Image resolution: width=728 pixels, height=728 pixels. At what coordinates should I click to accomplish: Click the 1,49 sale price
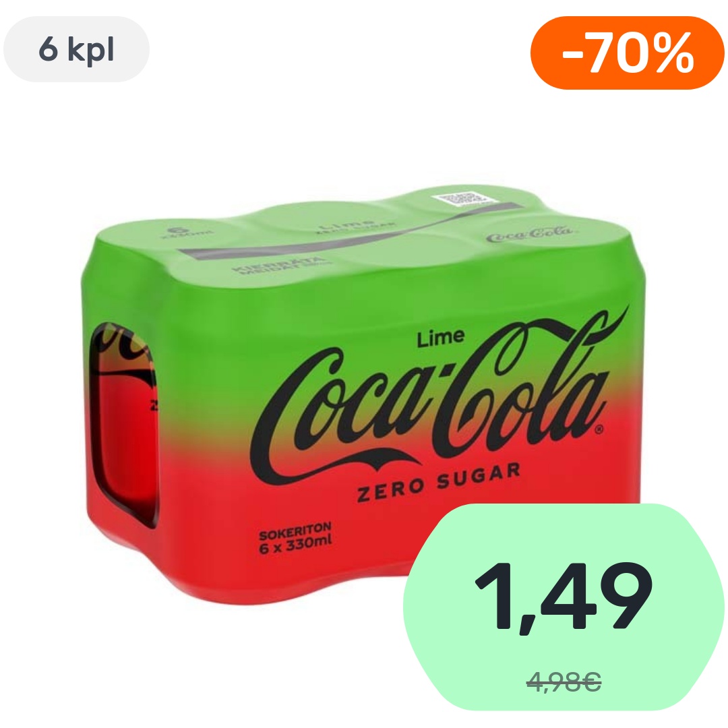click(564, 597)
